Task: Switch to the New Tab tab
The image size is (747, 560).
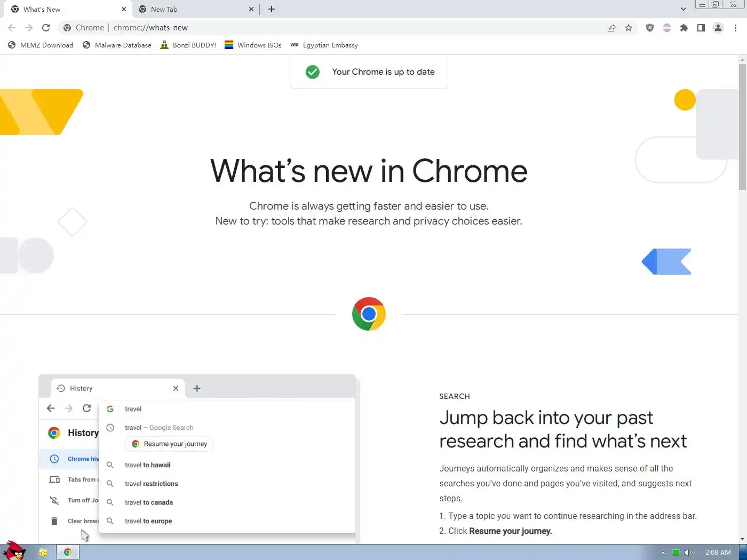Action: (x=195, y=9)
